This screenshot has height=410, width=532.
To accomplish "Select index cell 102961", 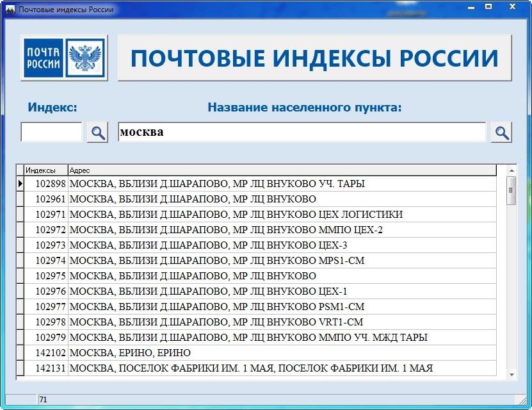I will pos(46,199).
